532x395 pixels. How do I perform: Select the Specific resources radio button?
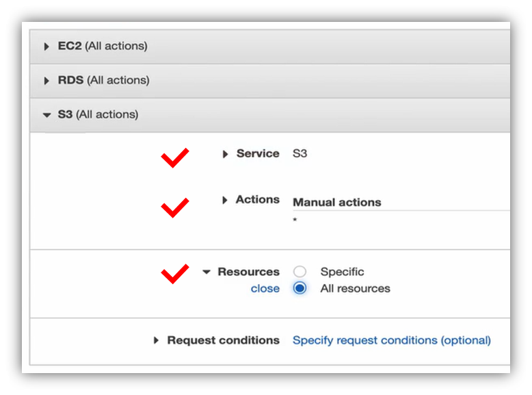coord(300,272)
